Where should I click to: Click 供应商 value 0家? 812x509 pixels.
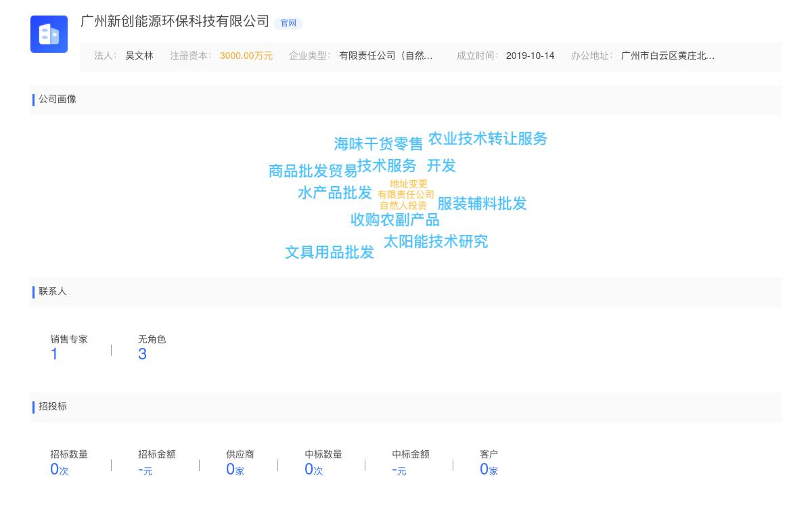coord(235,469)
